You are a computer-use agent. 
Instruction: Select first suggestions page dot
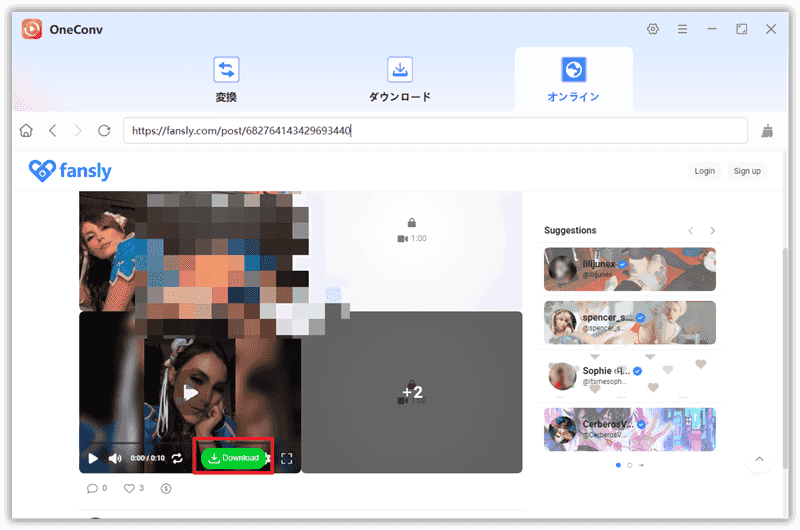618,465
